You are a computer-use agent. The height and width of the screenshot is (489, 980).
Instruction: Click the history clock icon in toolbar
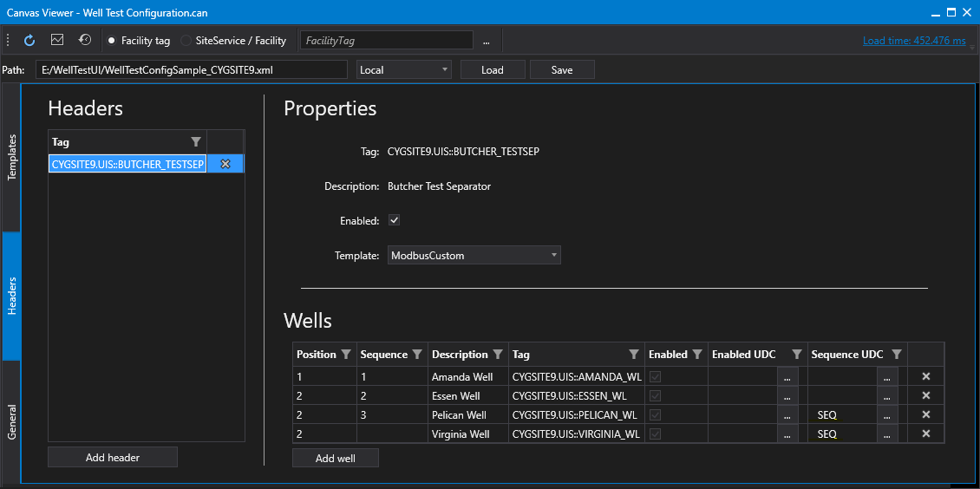pyautogui.click(x=85, y=40)
